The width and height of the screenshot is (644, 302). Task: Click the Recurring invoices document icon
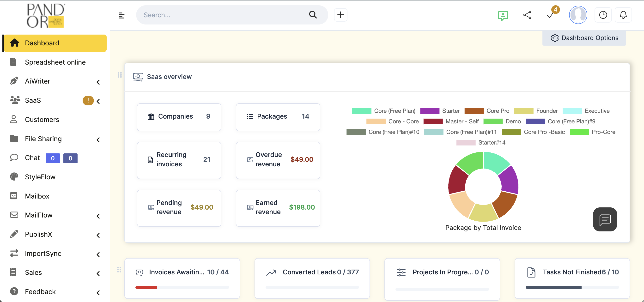point(150,160)
